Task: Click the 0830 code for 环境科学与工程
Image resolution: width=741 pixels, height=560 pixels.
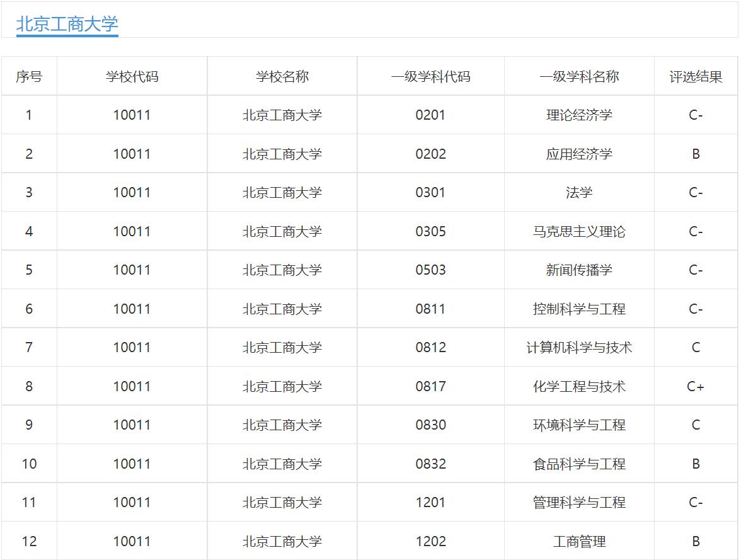Action: click(x=431, y=425)
